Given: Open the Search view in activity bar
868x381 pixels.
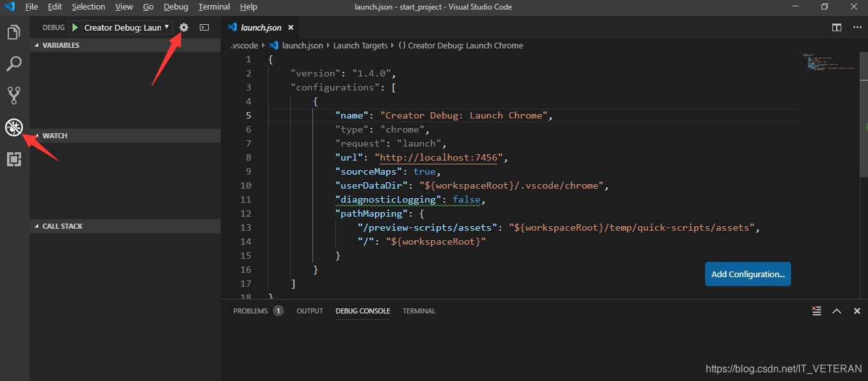Looking at the screenshot, I should [14, 64].
